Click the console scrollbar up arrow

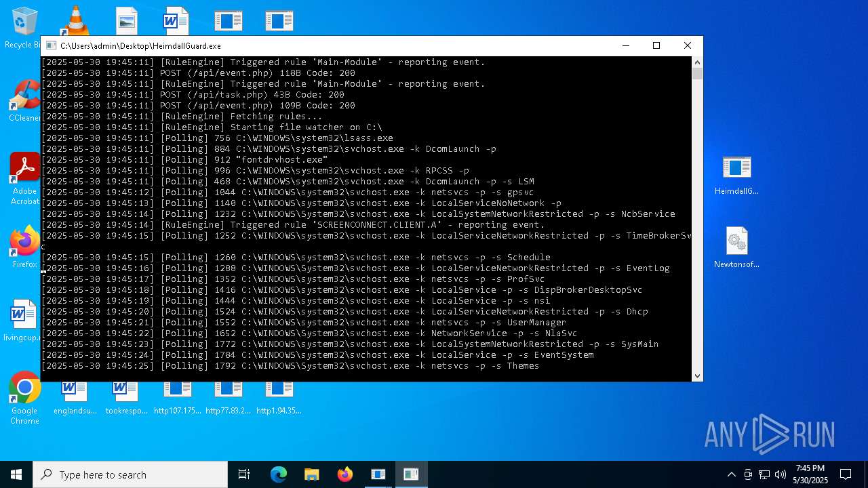click(697, 62)
